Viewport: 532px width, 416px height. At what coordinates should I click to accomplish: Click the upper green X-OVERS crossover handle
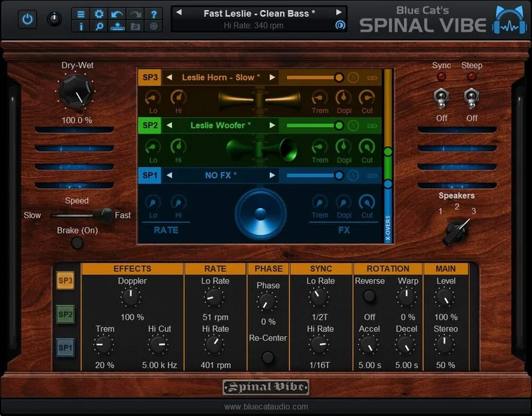click(388, 152)
